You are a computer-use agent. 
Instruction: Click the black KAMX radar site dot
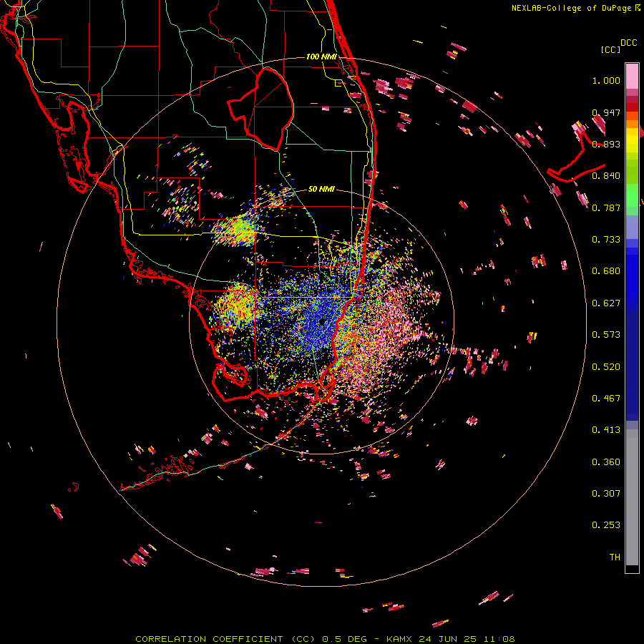(321, 321)
